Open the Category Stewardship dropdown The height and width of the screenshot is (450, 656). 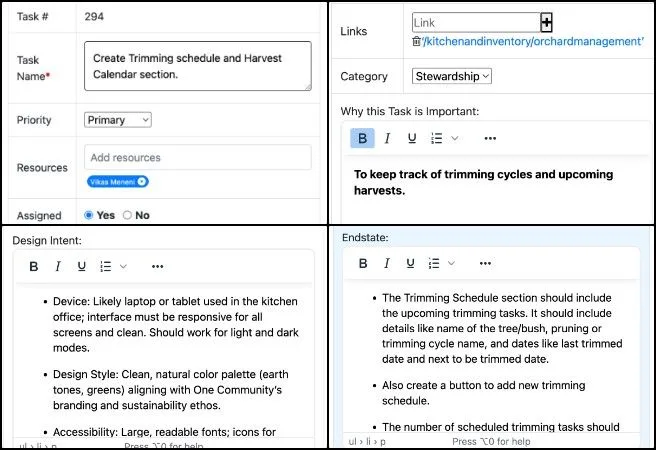(x=452, y=76)
